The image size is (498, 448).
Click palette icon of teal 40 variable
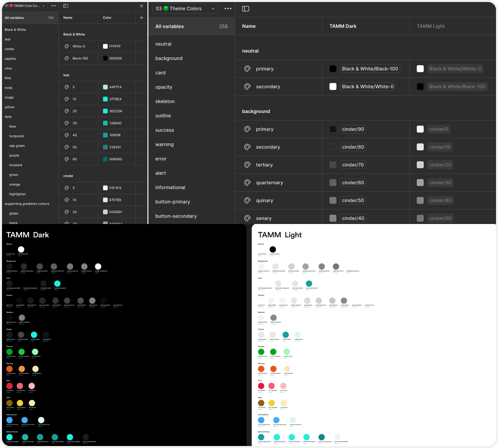(67, 135)
